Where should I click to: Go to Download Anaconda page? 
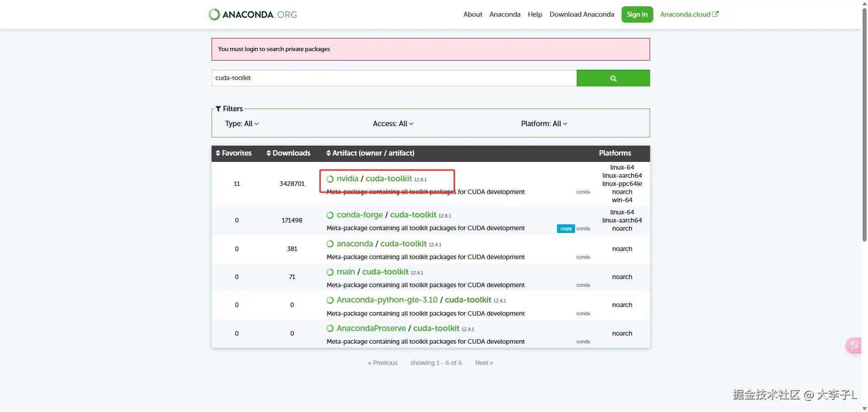coord(582,14)
